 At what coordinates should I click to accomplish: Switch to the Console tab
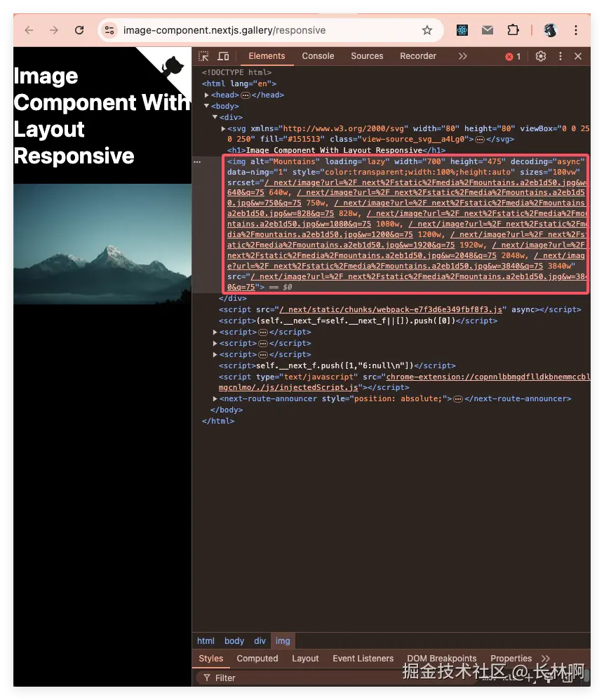click(318, 56)
